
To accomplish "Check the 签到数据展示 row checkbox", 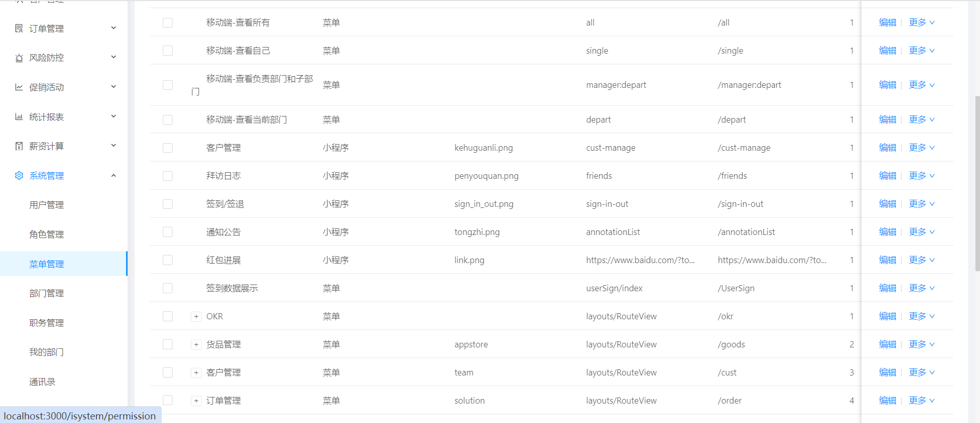I will [167, 288].
